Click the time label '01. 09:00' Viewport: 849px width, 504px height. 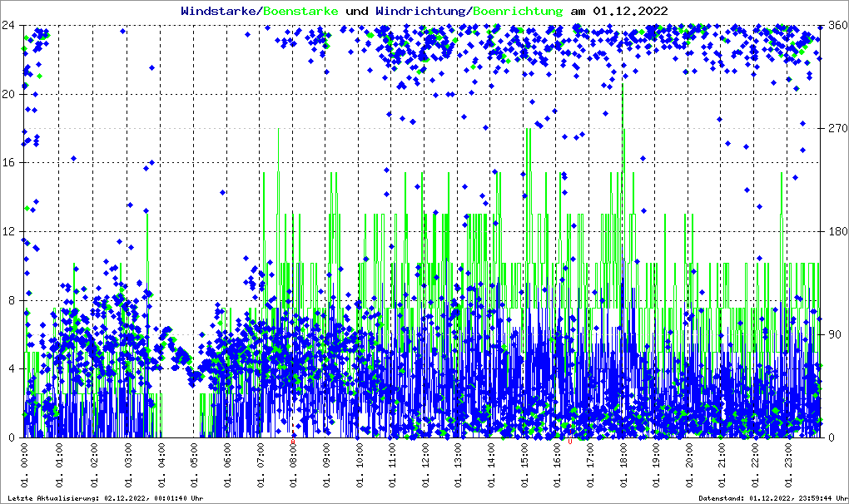tap(326, 465)
